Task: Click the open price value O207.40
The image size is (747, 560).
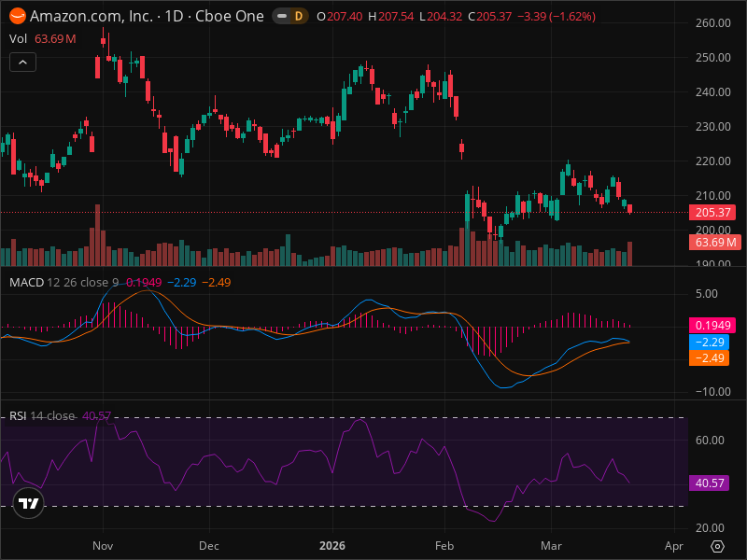Action: pyautogui.click(x=340, y=17)
